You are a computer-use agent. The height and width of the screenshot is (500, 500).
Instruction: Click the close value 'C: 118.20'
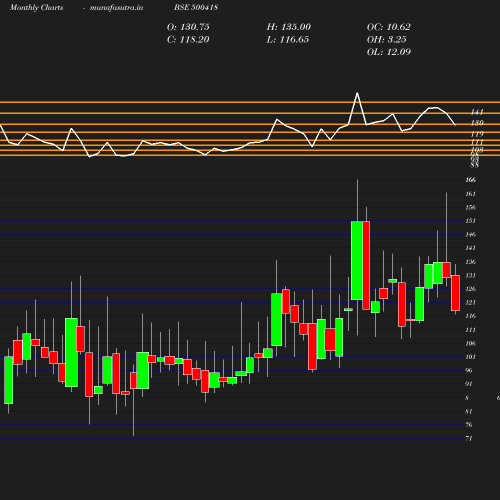pyautogui.click(x=188, y=40)
